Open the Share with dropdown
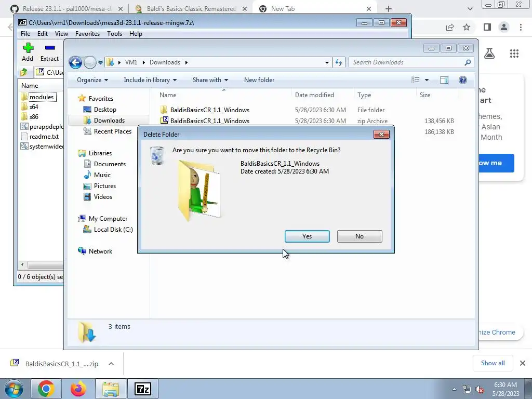The height and width of the screenshot is (399, 532). coord(210,80)
